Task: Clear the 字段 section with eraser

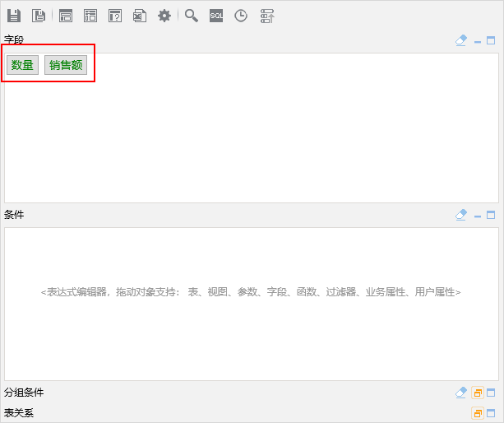Action: point(461,40)
